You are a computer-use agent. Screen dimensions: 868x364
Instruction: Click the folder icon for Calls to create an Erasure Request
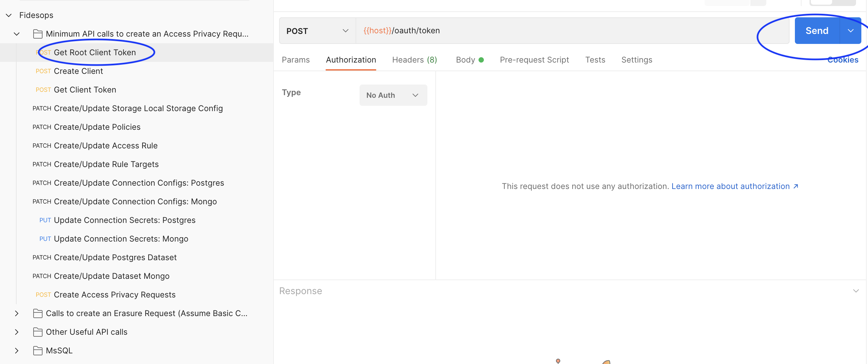38,313
